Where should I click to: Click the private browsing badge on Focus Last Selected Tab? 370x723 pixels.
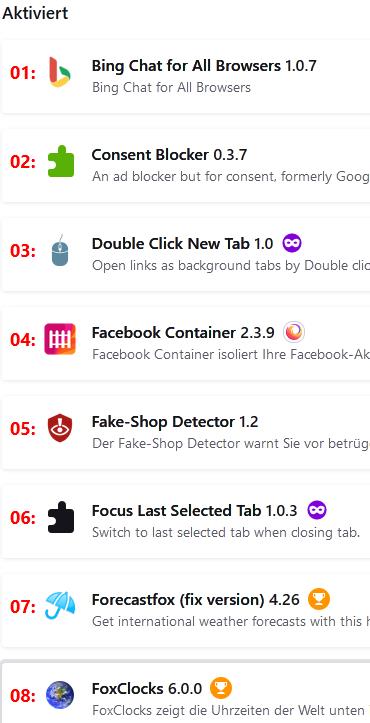pyautogui.click(x=317, y=510)
